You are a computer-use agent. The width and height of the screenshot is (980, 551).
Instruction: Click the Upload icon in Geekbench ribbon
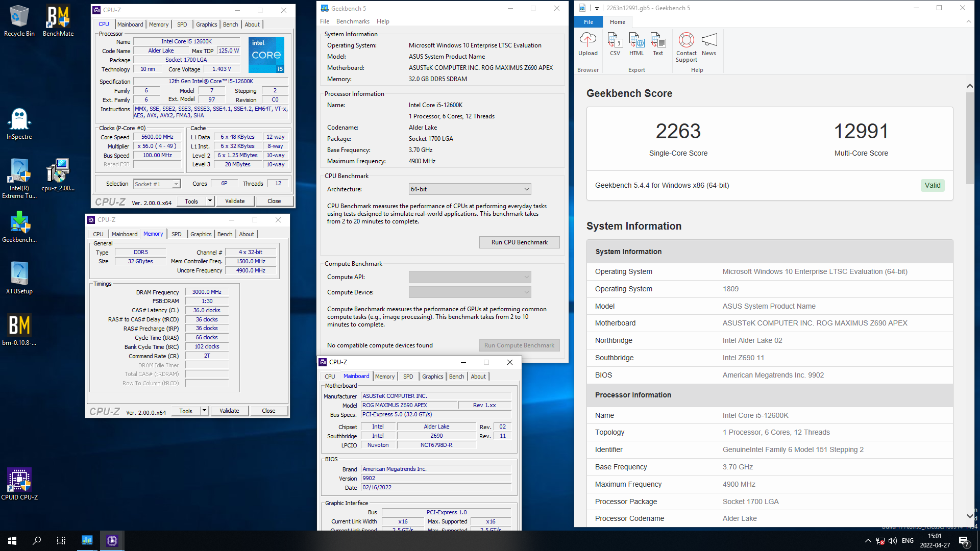[x=588, y=44]
